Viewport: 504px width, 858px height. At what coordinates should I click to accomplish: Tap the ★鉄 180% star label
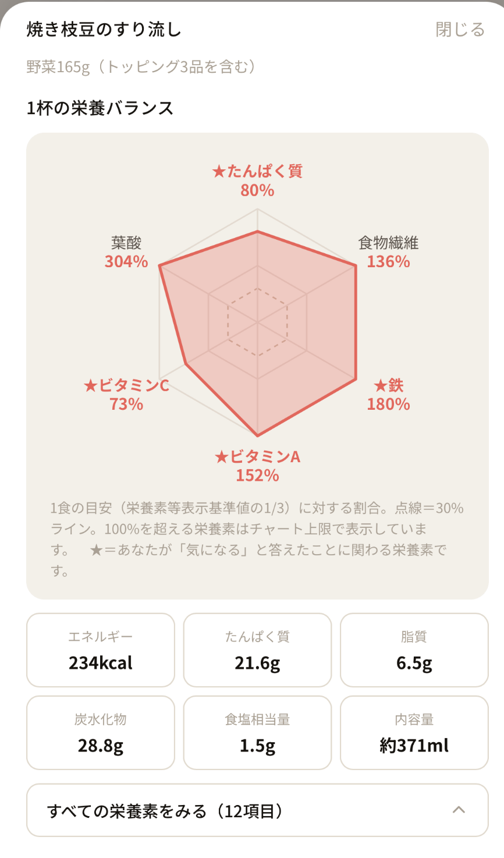[x=388, y=395]
